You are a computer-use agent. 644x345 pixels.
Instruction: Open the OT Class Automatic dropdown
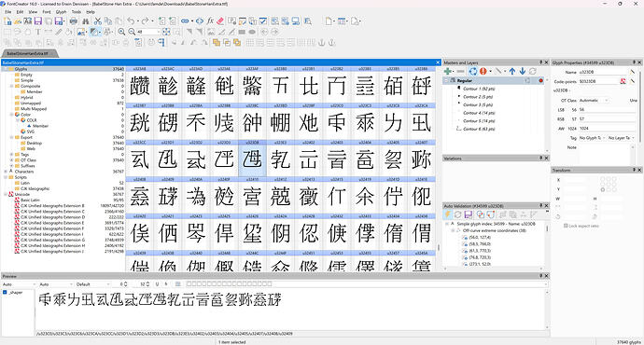coord(594,100)
